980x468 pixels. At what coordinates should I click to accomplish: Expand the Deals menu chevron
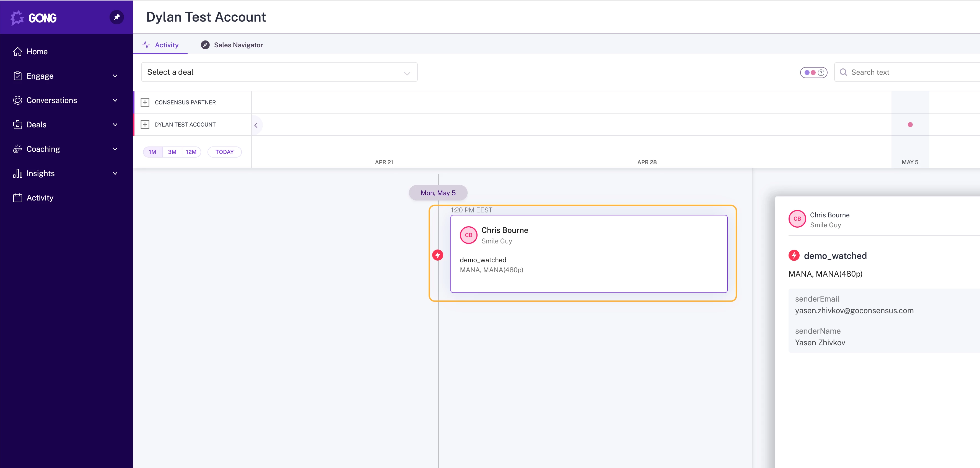click(115, 125)
